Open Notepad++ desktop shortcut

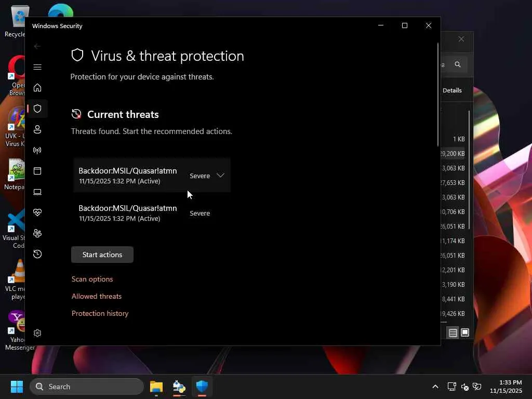(x=14, y=174)
